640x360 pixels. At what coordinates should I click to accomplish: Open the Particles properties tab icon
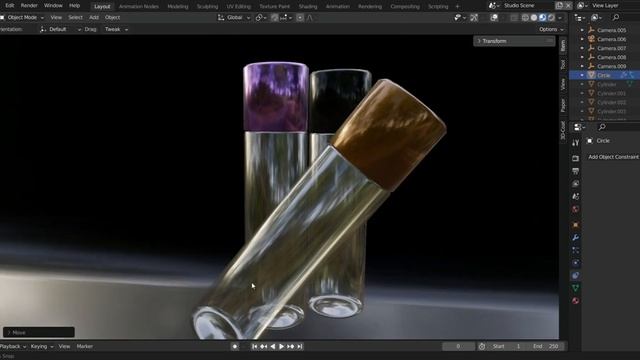[576, 250]
